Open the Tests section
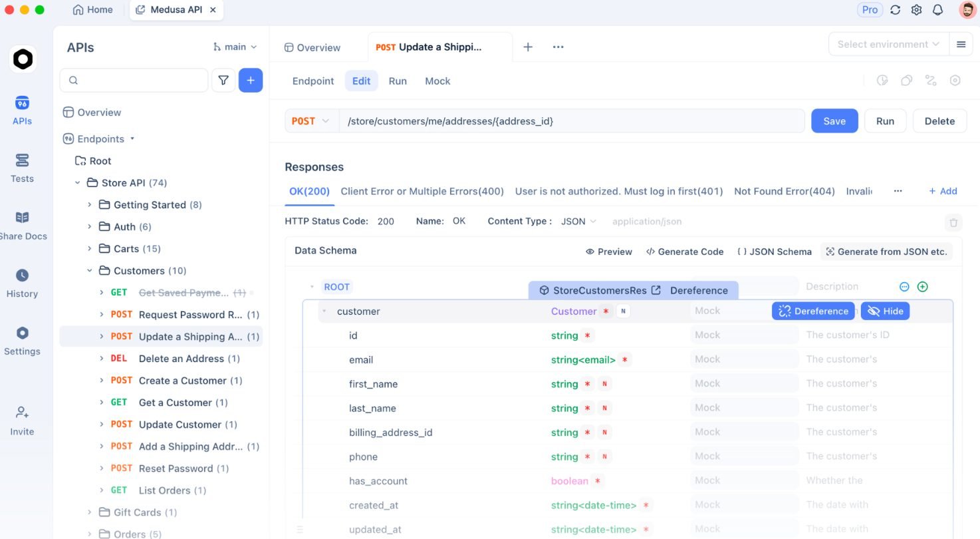Image resolution: width=980 pixels, height=539 pixels. [22, 168]
